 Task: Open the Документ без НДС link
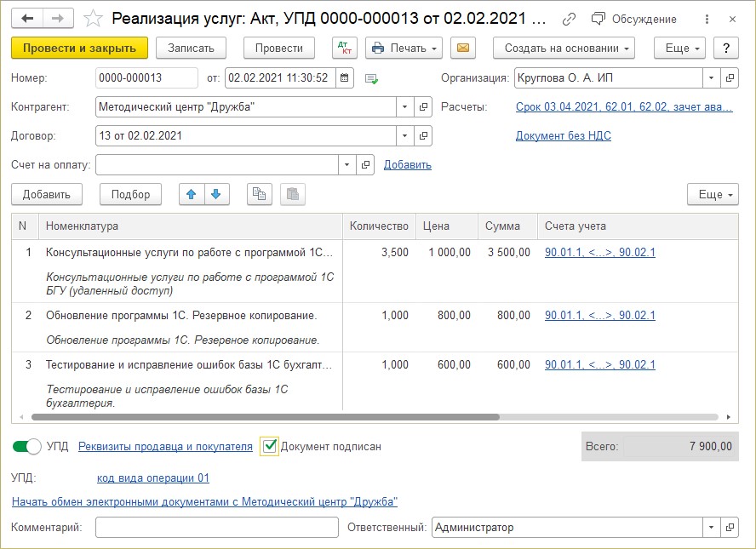563,135
